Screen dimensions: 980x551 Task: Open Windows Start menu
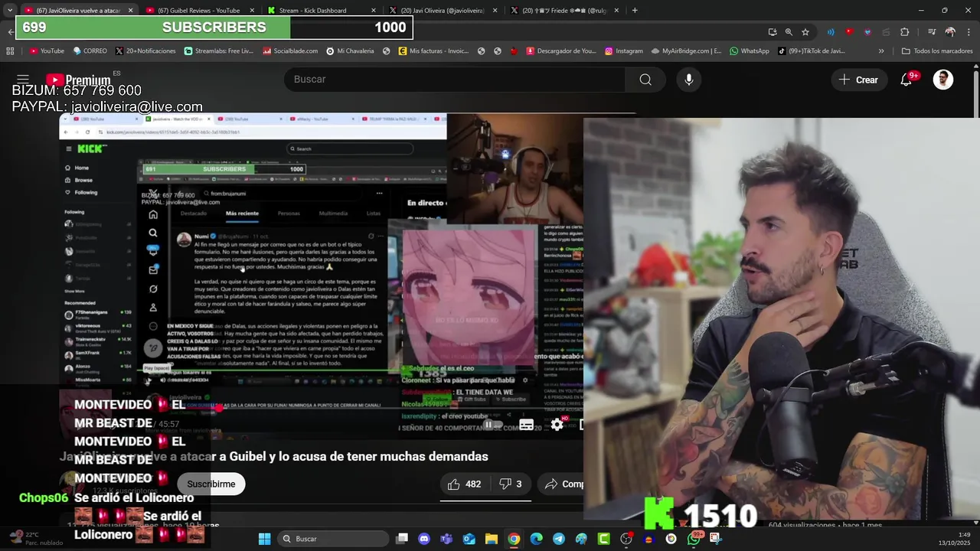click(264, 539)
